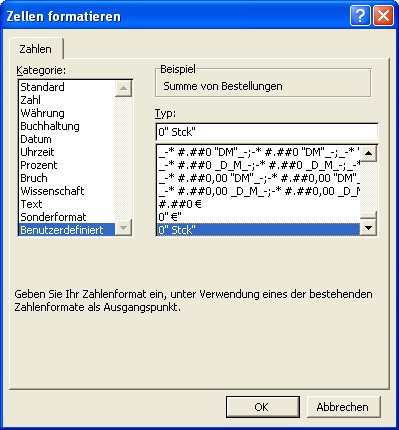Click the format type list scroll down arrow
This screenshot has width=399, height=430.
click(368, 228)
